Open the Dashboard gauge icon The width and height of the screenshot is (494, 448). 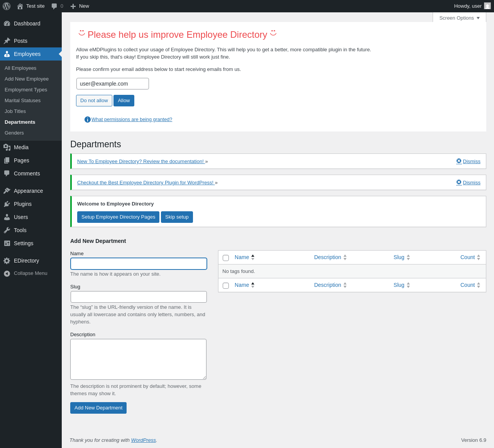coord(7,24)
